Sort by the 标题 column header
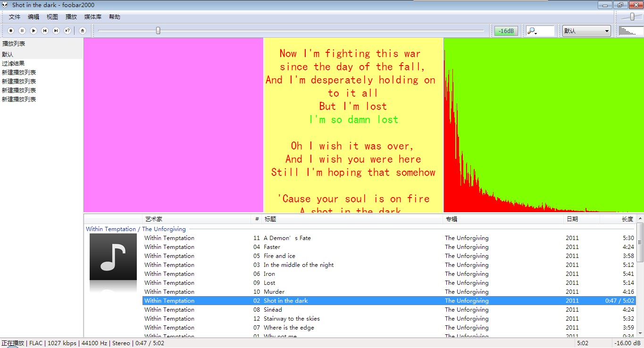644x348 pixels. (x=353, y=219)
